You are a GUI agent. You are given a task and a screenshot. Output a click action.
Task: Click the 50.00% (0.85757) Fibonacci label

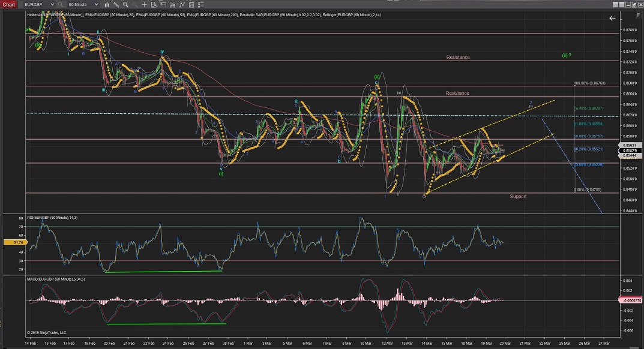click(589, 136)
